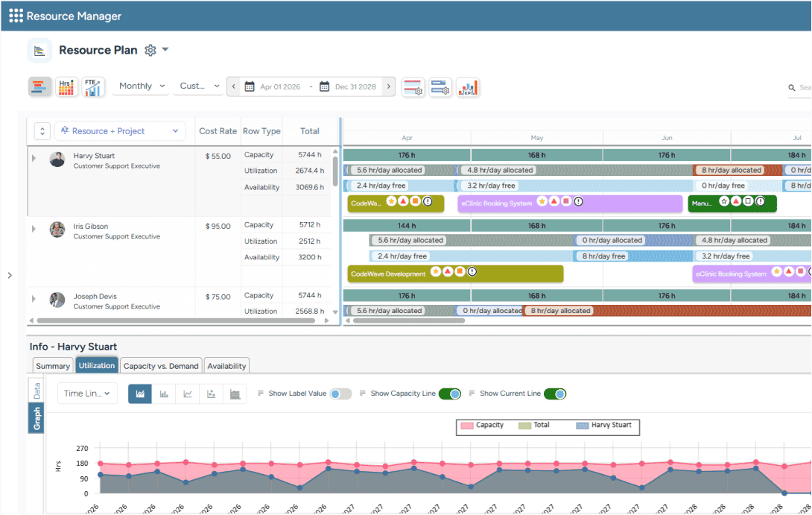Image resolution: width=812 pixels, height=515 pixels.
Task: Select area chart type icon
Action: point(140,394)
